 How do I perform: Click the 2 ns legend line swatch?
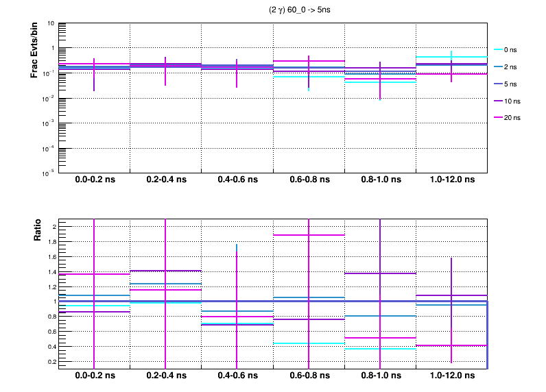(499, 67)
